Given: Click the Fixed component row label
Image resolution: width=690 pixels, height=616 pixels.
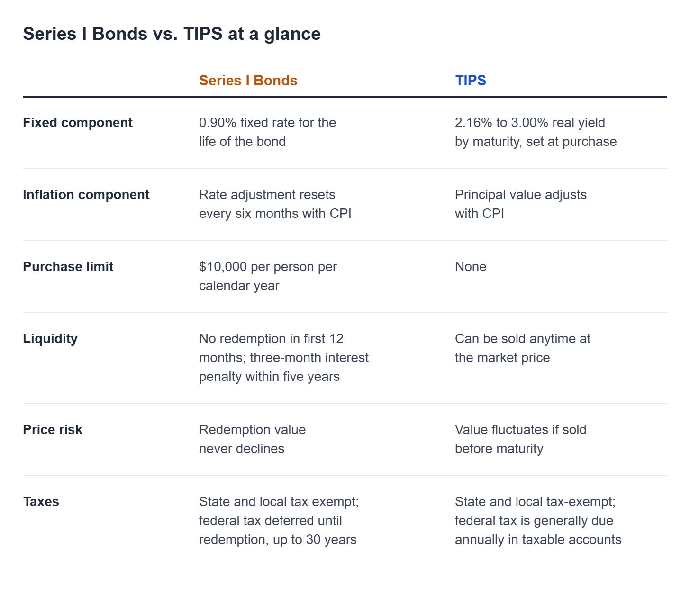Looking at the screenshot, I should pos(78,123).
